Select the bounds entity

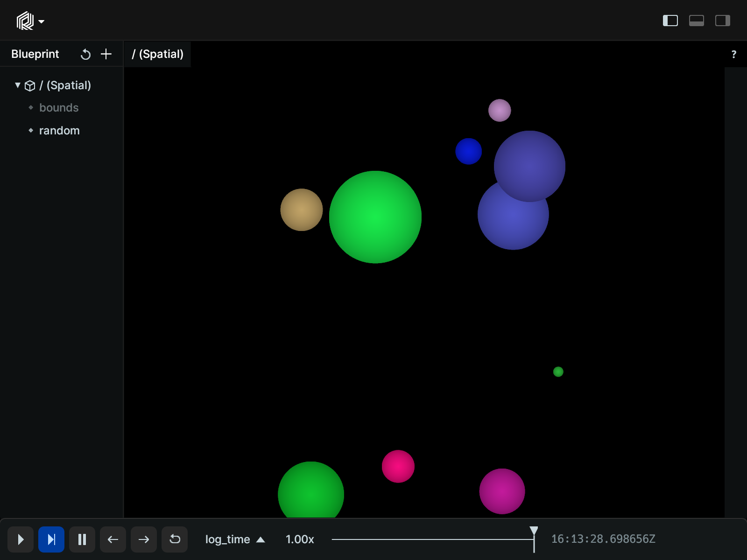click(59, 108)
